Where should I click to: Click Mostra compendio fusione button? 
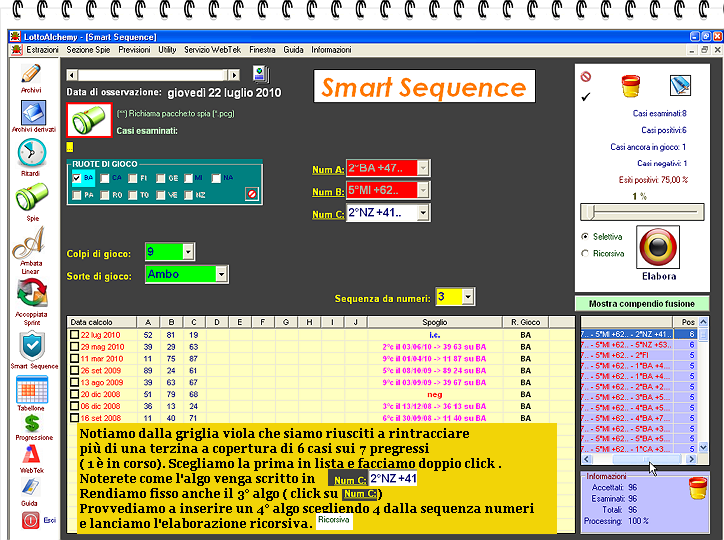tap(642, 304)
